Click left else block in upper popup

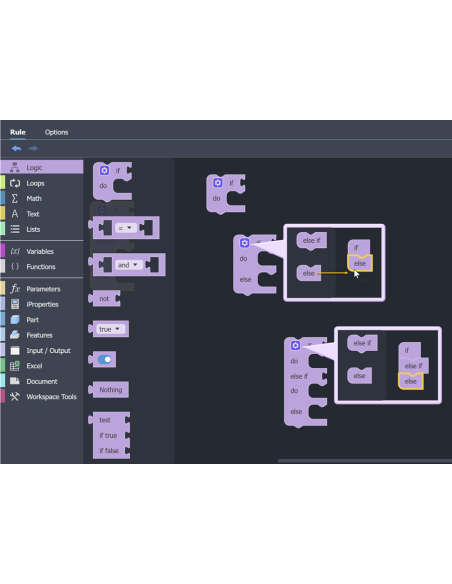click(x=309, y=273)
